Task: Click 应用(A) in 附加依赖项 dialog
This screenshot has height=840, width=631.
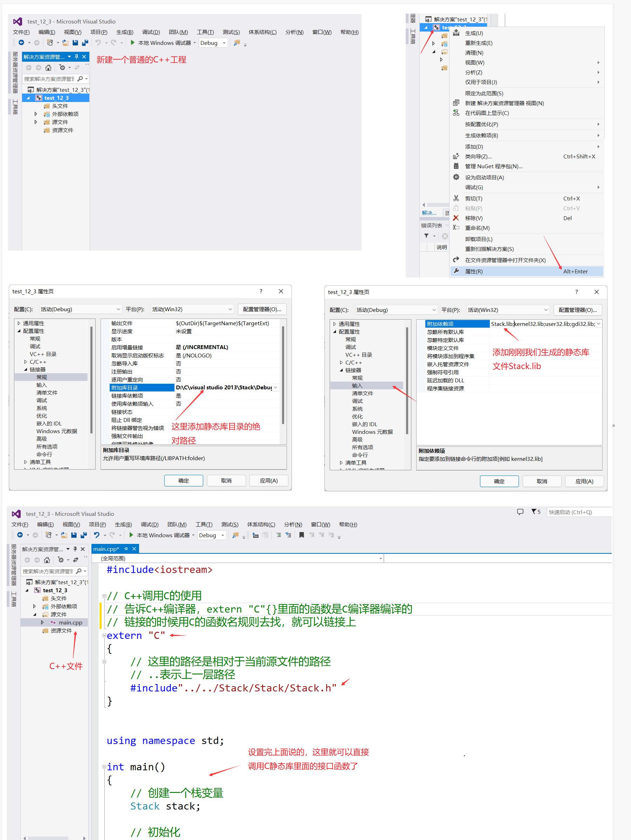Action: click(584, 481)
